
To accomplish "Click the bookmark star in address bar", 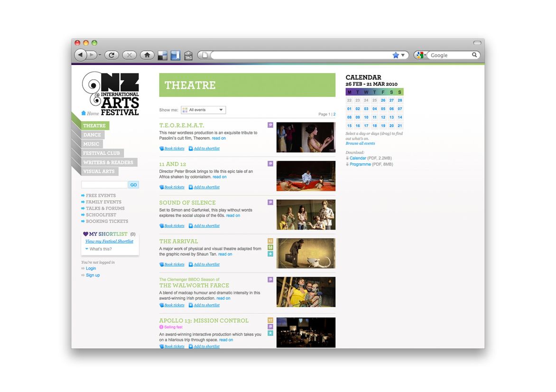I will tap(396, 55).
